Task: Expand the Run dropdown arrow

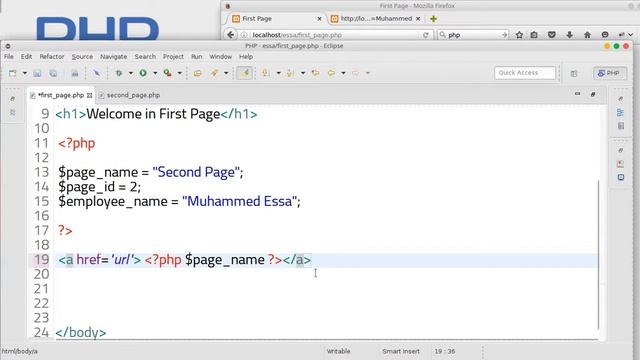Action: pyautogui.click(x=155, y=73)
